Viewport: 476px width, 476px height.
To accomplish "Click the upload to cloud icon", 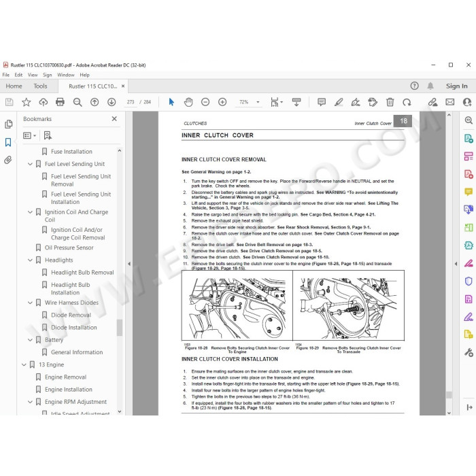I will tap(44, 102).
